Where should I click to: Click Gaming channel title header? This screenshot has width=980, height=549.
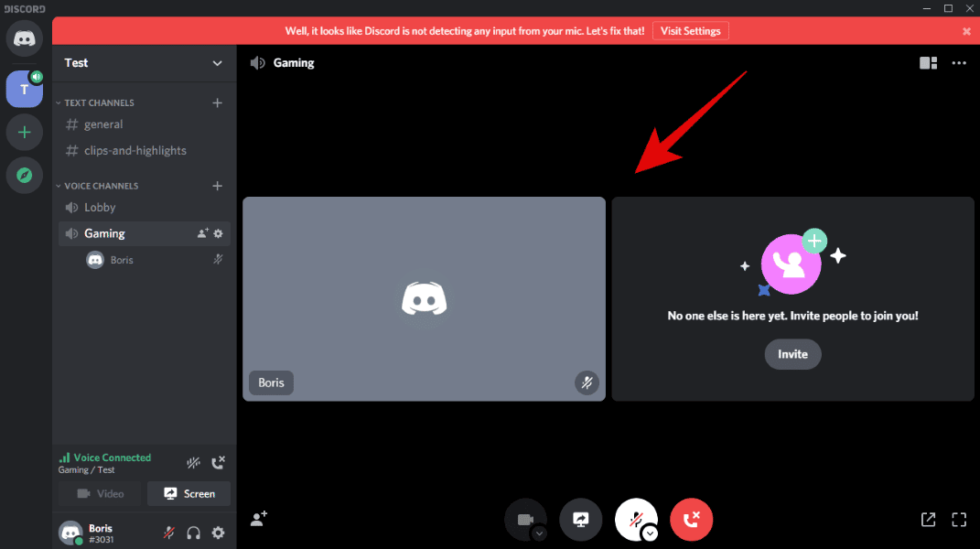point(294,63)
